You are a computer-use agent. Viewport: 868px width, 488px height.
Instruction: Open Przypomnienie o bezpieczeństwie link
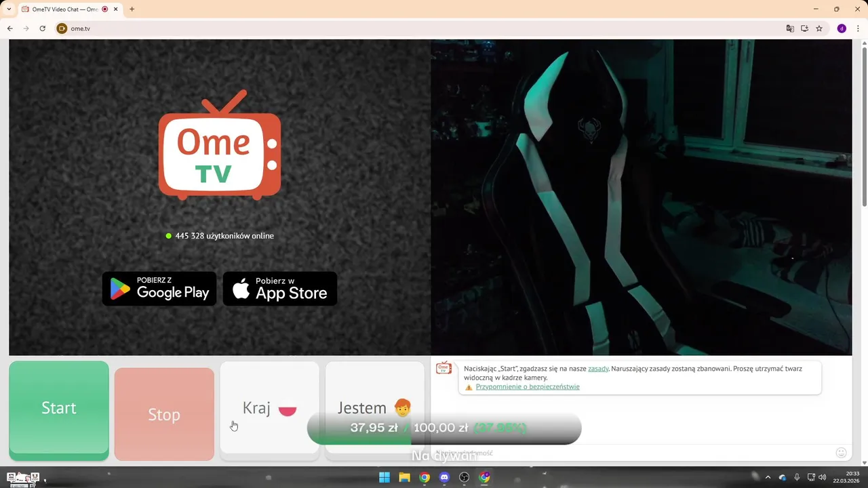tap(528, 387)
